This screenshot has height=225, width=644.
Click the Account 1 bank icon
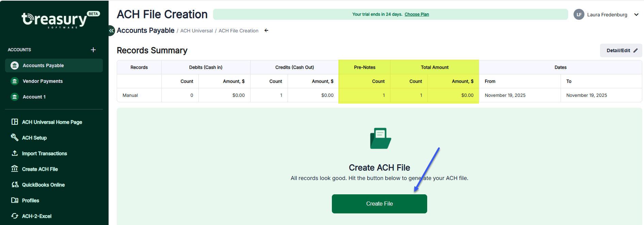(15, 97)
